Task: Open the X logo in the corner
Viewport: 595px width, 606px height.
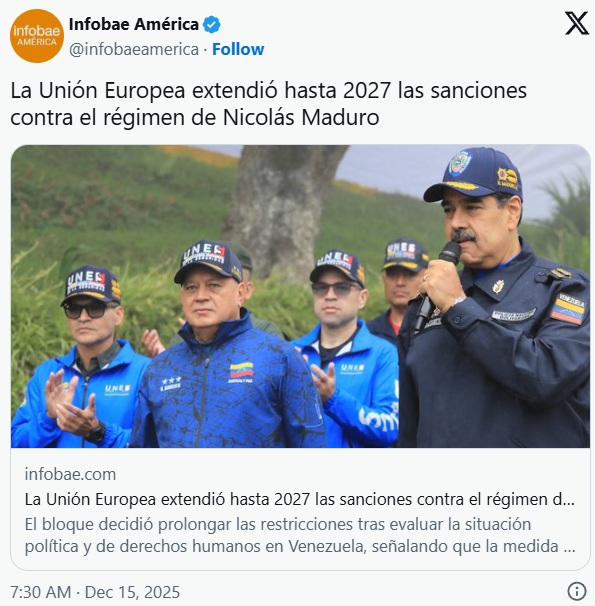Action: [x=576, y=23]
